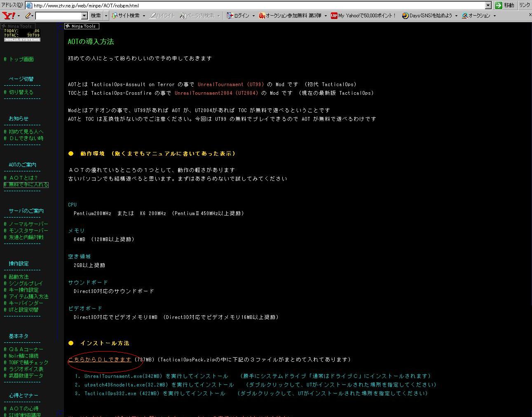Click the 移動 Go button
This screenshot has height=417, width=532.
point(505,5)
